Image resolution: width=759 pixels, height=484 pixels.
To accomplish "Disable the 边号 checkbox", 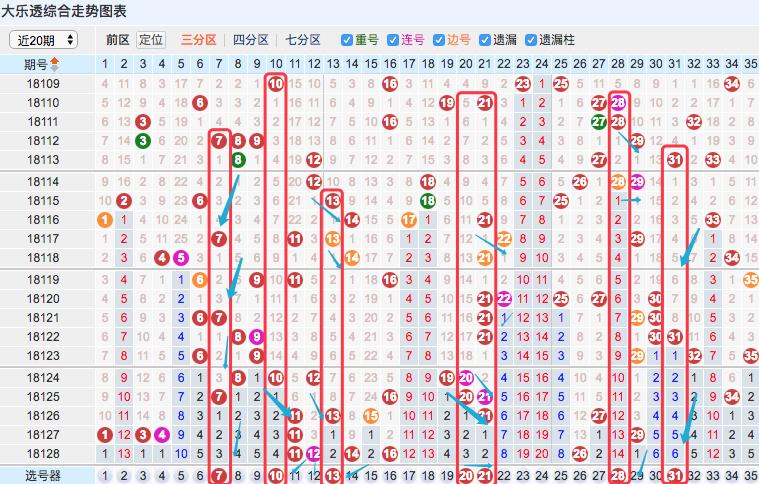I will pyautogui.click(x=439, y=40).
